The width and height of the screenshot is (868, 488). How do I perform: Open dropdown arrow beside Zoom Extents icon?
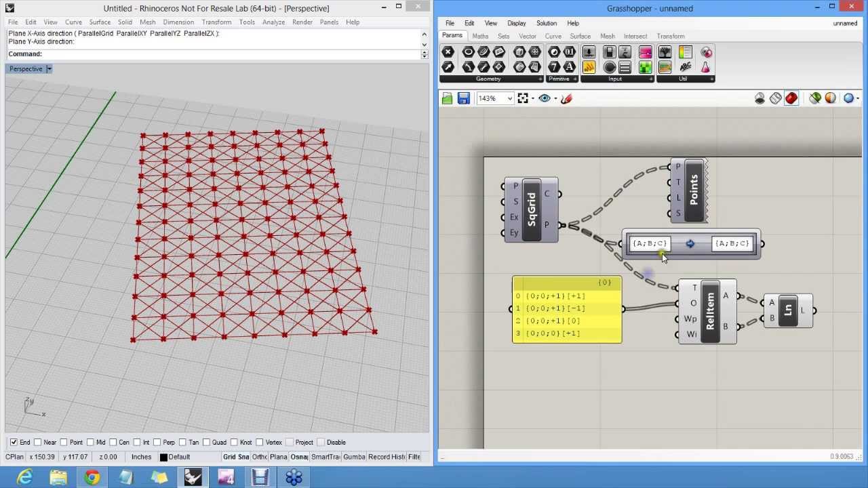pyautogui.click(x=533, y=99)
